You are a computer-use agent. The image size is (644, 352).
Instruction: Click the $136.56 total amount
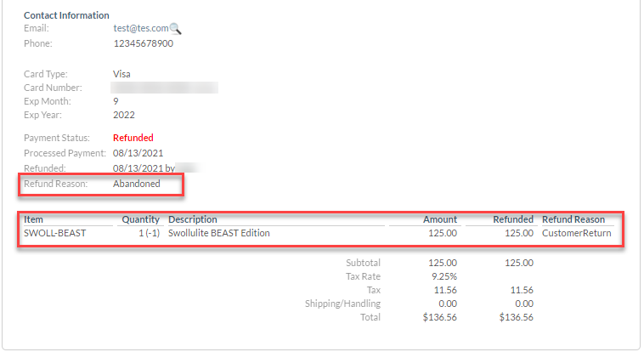[439, 317]
